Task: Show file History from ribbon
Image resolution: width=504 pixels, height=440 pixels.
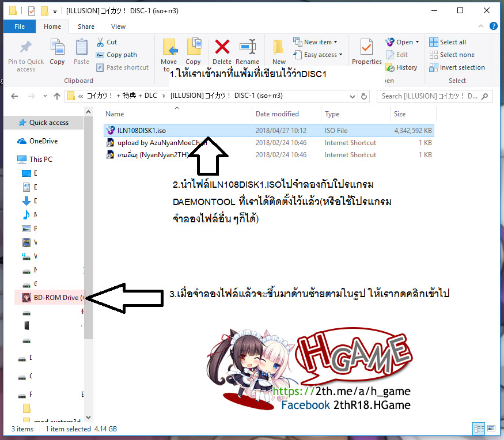Action: click(402, 67)
